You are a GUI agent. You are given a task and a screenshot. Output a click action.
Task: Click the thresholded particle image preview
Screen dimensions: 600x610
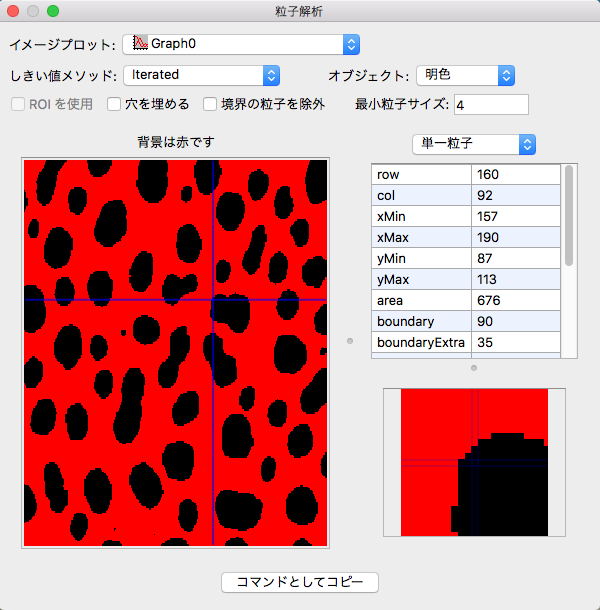click(x=175, y=353)
